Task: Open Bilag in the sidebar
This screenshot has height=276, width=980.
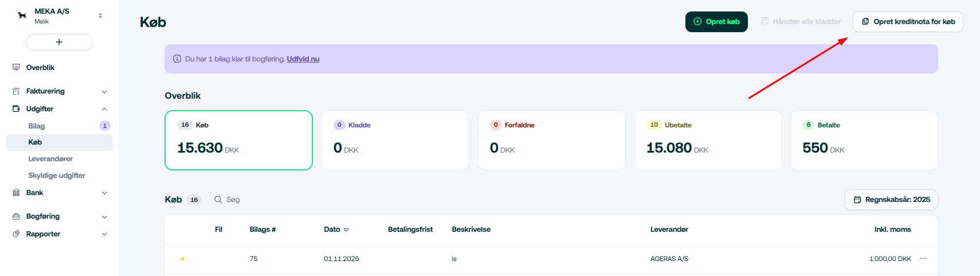Action: tap(37, 126)
